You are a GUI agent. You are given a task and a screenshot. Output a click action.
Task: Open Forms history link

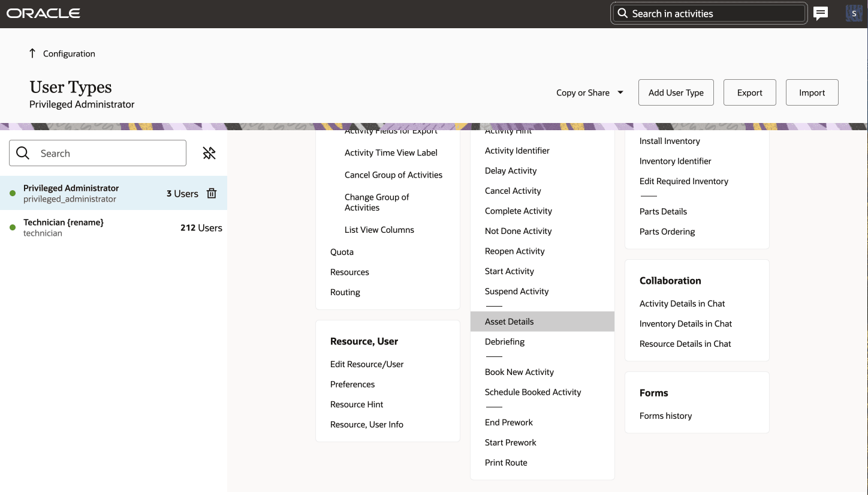[x=665, y=416]
